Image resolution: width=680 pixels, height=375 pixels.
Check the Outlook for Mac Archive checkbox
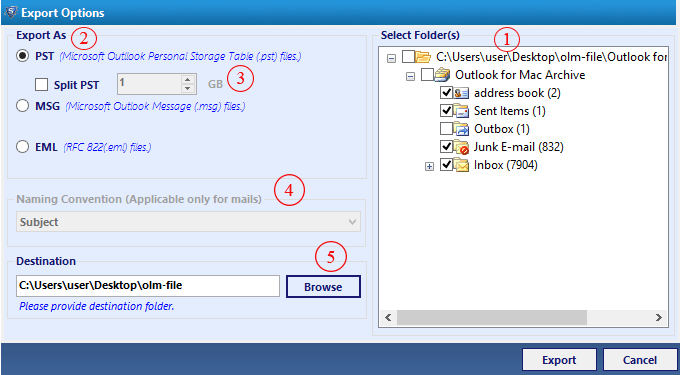click(x=427, y=75)
